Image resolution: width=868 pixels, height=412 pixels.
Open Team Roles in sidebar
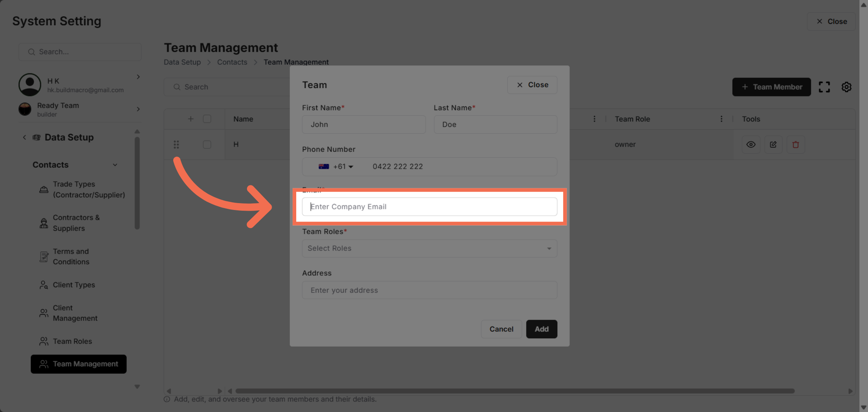click(72, 341)
